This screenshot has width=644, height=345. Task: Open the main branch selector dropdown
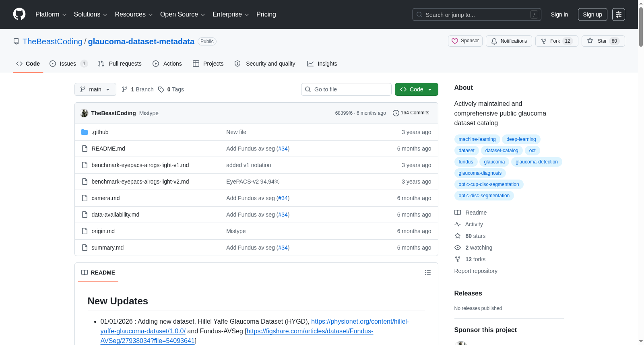(x=95, y=89)
